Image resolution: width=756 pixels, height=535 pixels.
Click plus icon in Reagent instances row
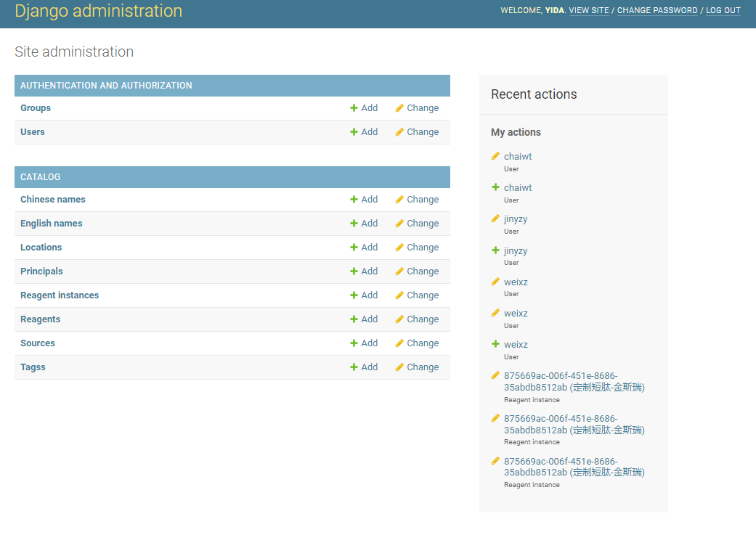354,295
